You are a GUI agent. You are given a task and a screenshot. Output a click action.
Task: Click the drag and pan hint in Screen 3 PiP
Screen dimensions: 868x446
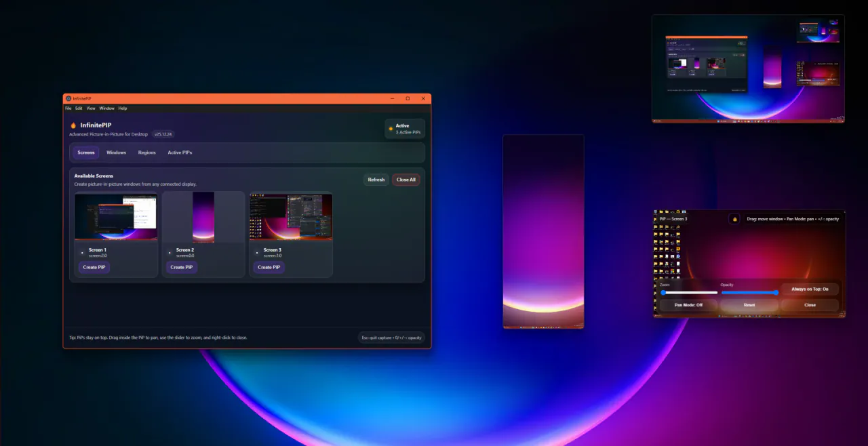coord(793,219)
